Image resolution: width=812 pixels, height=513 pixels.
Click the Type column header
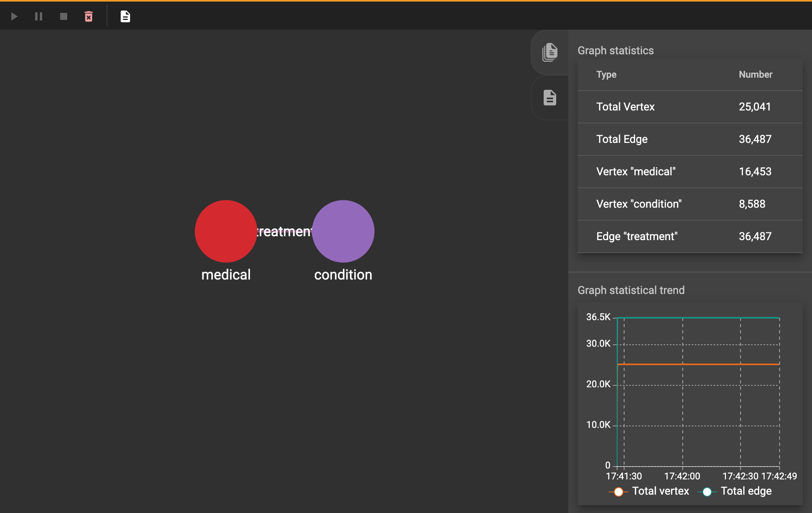pyautogui.click(x=606, y=75)
